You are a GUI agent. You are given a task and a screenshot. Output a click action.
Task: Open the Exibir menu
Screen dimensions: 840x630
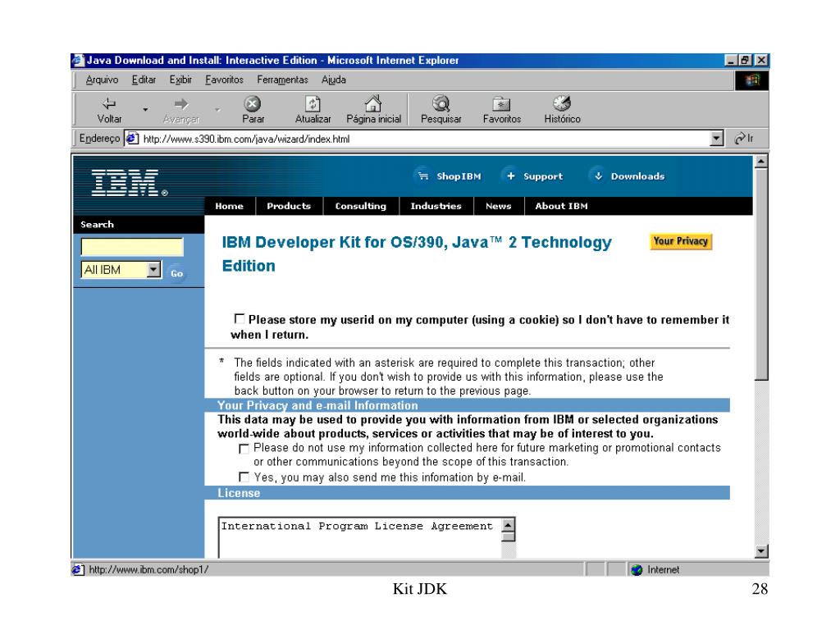(x=180, y=80)
